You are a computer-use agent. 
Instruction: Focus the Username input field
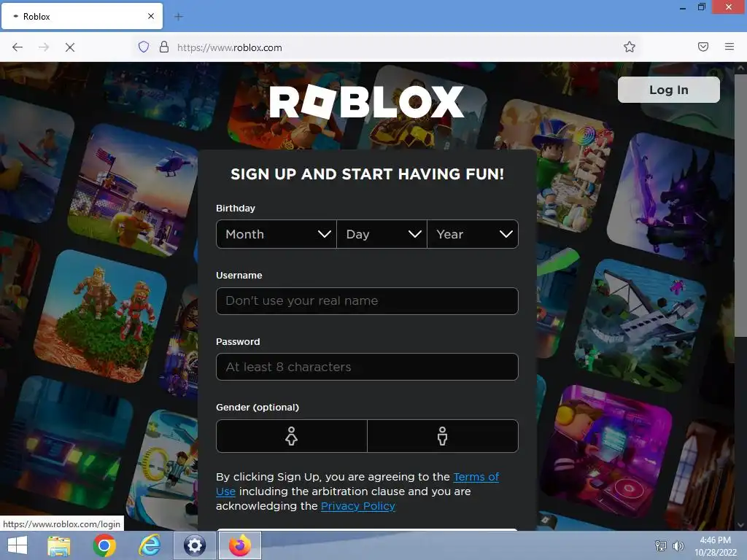coord(368,301)
